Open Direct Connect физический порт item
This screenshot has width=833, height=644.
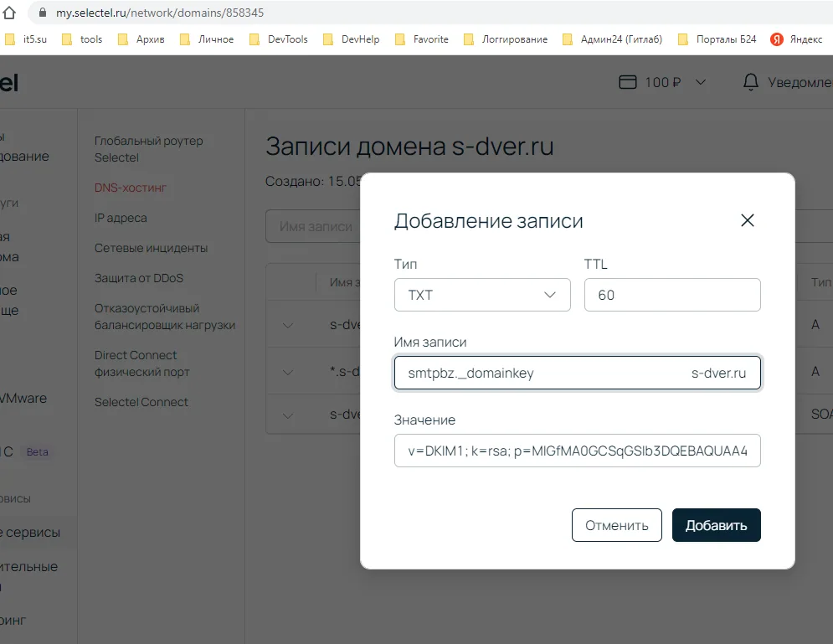click(x=141, y=363)
